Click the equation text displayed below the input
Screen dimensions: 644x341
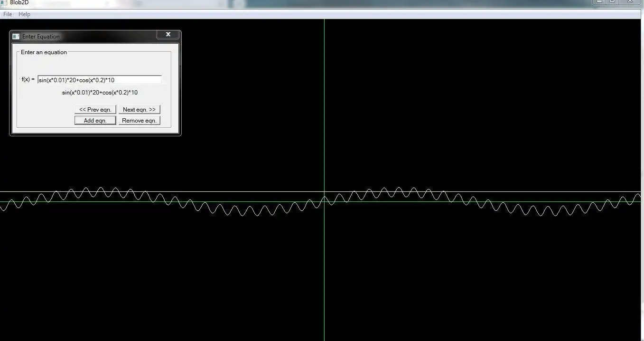(100, 93)
